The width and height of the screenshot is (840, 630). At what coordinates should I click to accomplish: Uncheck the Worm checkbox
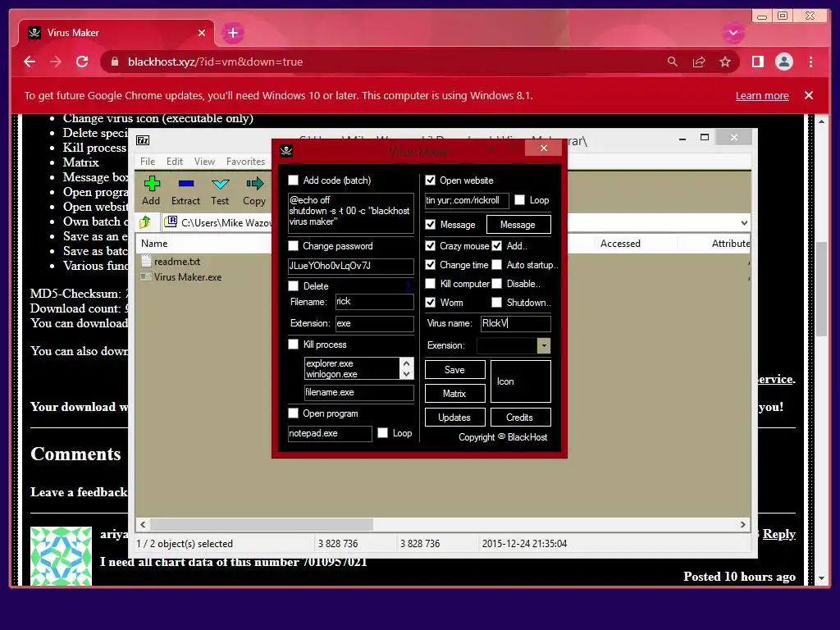click(x=430, y=302)
